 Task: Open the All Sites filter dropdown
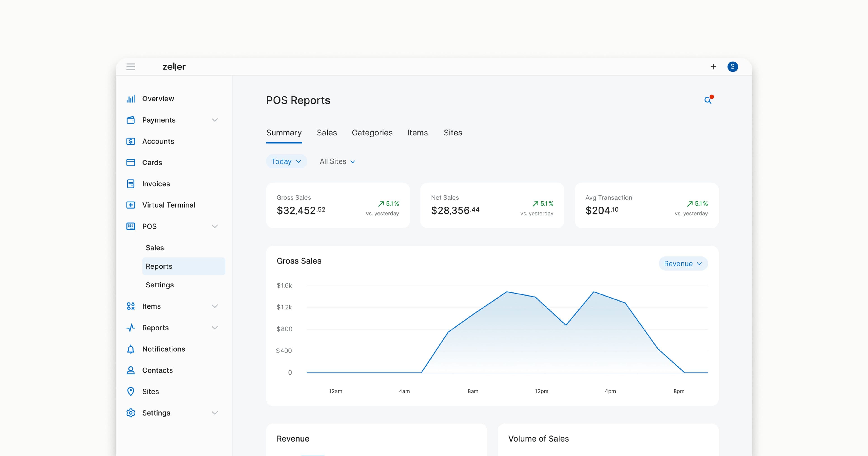337,161
